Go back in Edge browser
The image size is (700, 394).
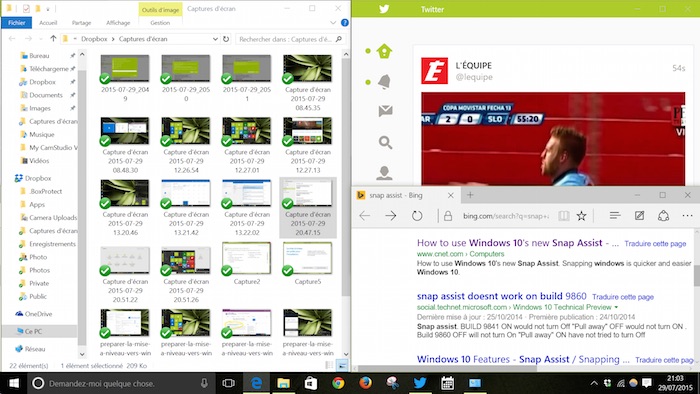point(365,216)
